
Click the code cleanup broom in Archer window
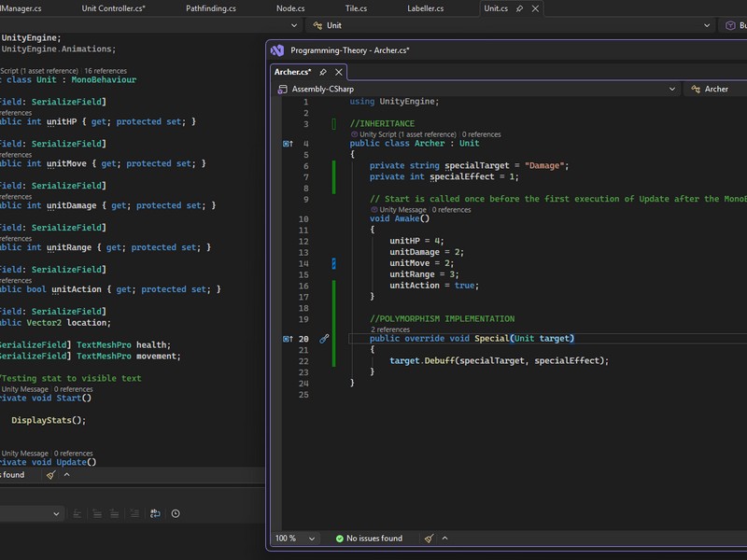pyautogui.click(x=429, y=539)
